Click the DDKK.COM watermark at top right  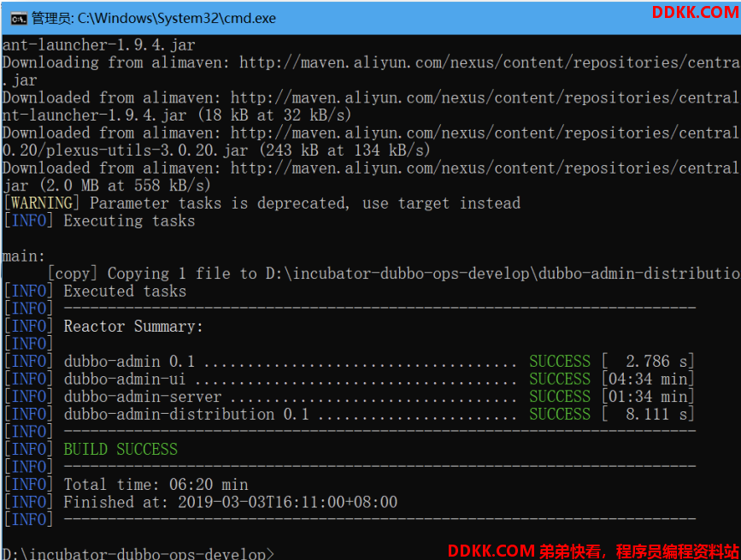[x=695, y=12]
